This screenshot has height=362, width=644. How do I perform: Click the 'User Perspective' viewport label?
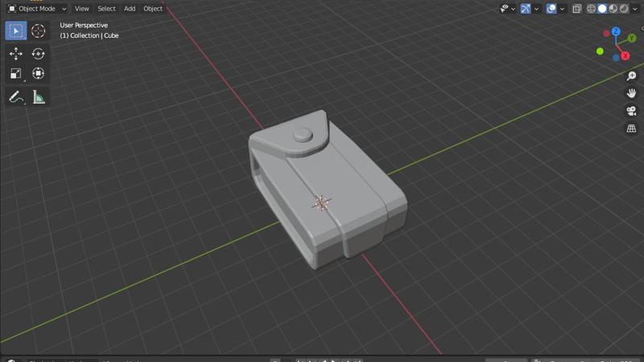tap(84, 25)
